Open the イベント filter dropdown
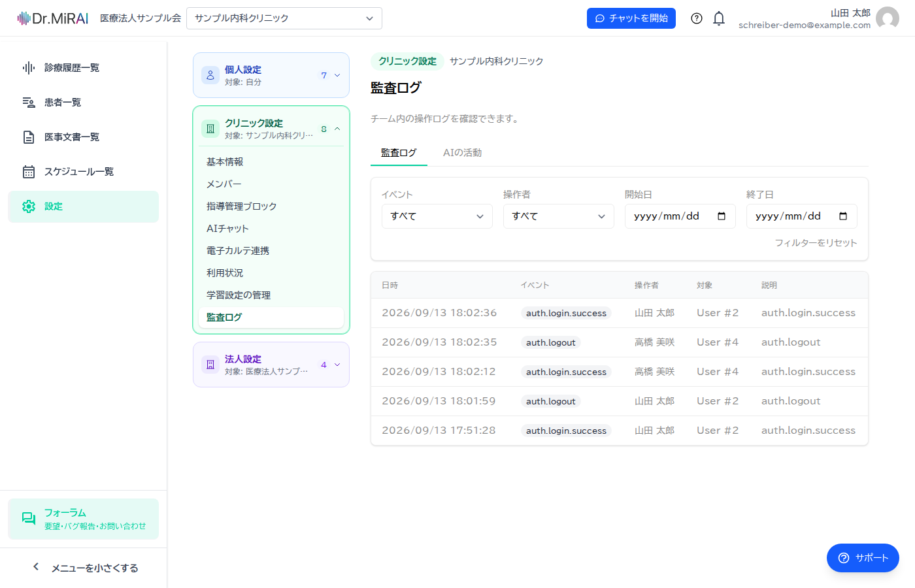915x588 pixels. coord(437,216)
